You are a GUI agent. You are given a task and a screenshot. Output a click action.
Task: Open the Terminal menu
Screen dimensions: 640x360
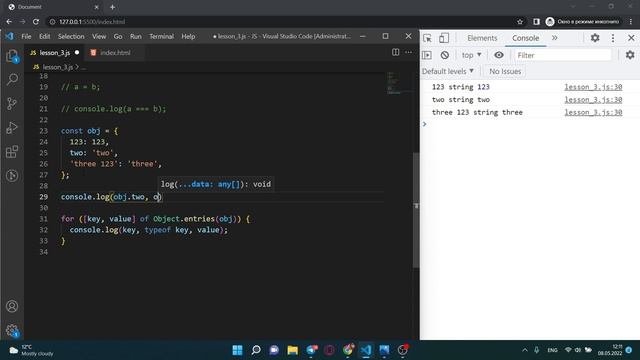coord(161,36)
